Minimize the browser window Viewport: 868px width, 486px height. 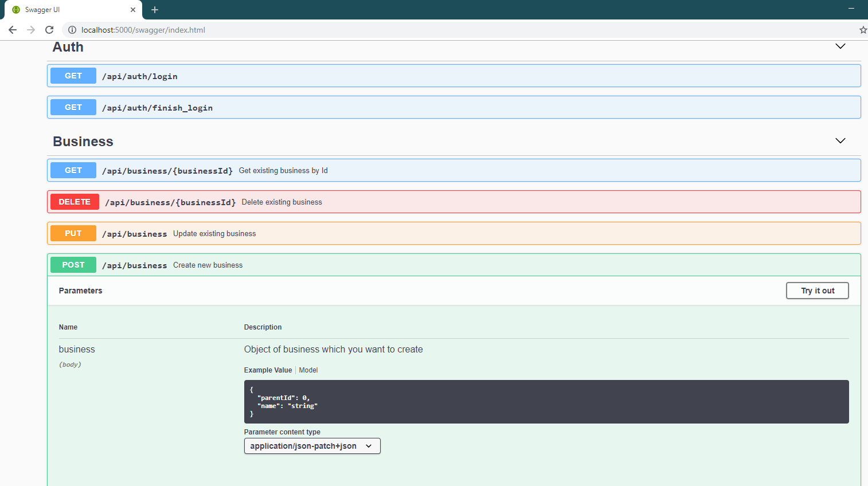[x=851, y=9]
